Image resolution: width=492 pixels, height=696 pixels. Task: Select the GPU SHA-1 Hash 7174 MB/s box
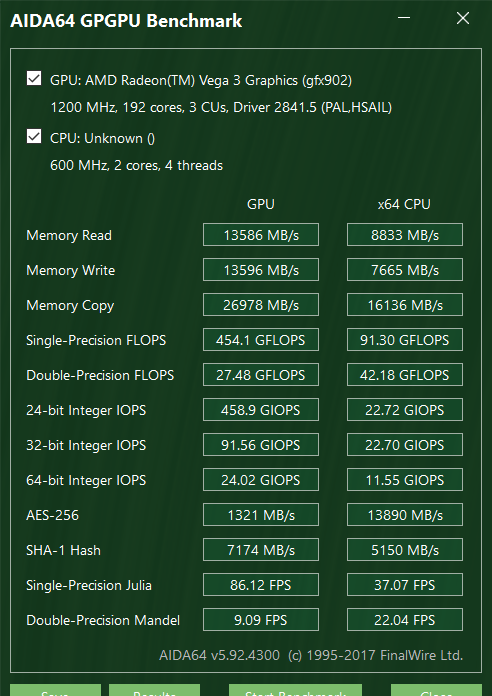pyautogui.click(x=261, y=550)
